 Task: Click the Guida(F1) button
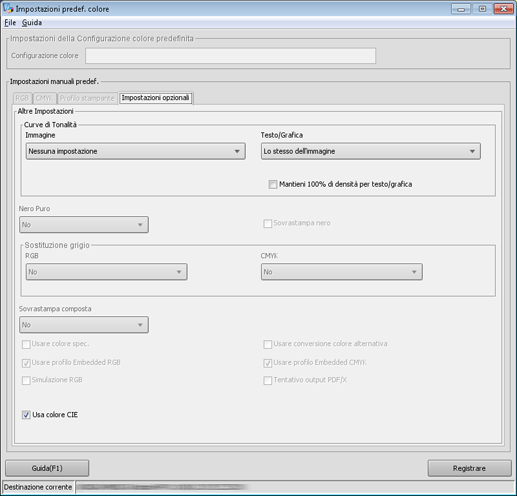[x=47, y=468]
